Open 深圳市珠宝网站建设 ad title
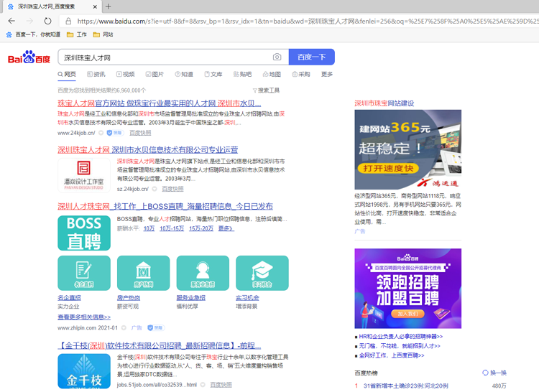Screen dimensions: 539x392 [x=384, y=103]
